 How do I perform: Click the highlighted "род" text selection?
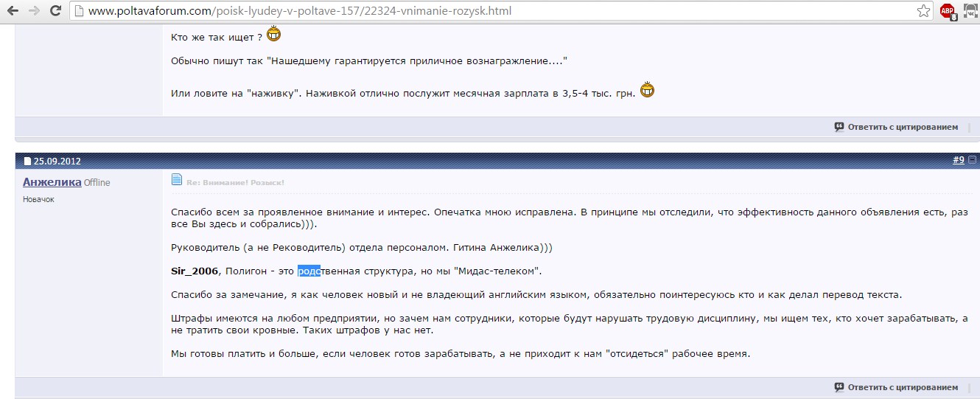[x=309, y=271]
